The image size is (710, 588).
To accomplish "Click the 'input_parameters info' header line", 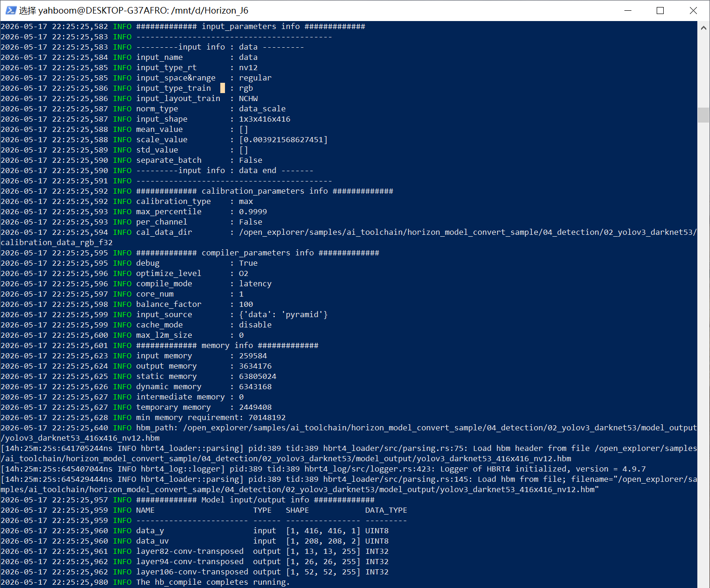I will (251, 26).
